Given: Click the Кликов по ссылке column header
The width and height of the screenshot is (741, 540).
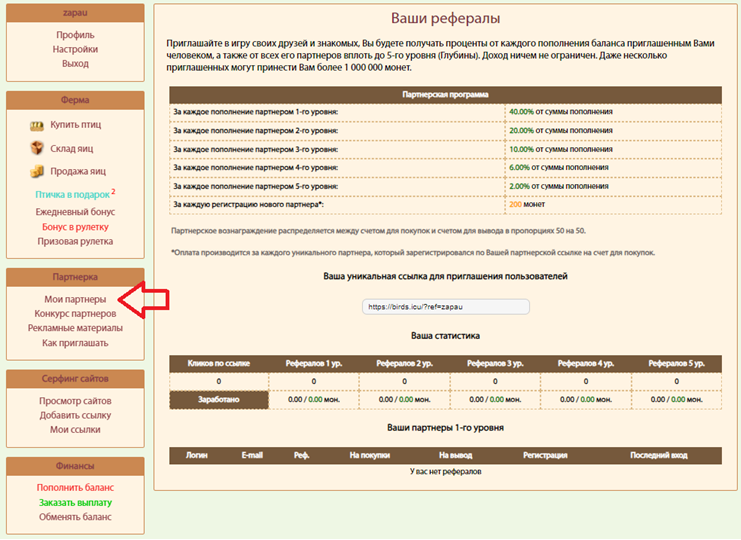Looking at the screenshot, I should tap(219, 364).
